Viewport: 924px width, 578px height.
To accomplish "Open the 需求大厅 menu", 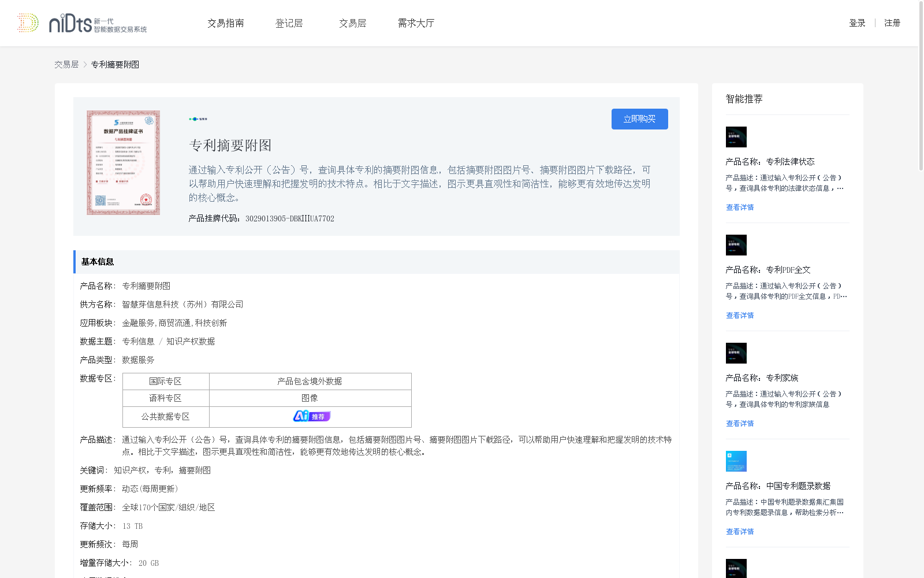I will pos(416,23).
